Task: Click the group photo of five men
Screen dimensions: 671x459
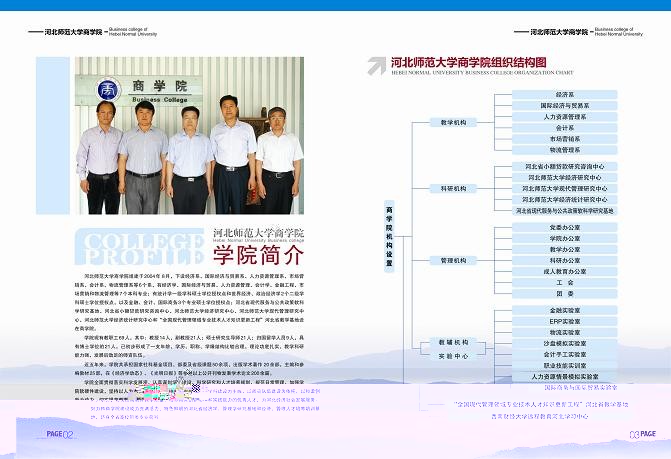Action: pyautogui.click(x=189, y=135)
